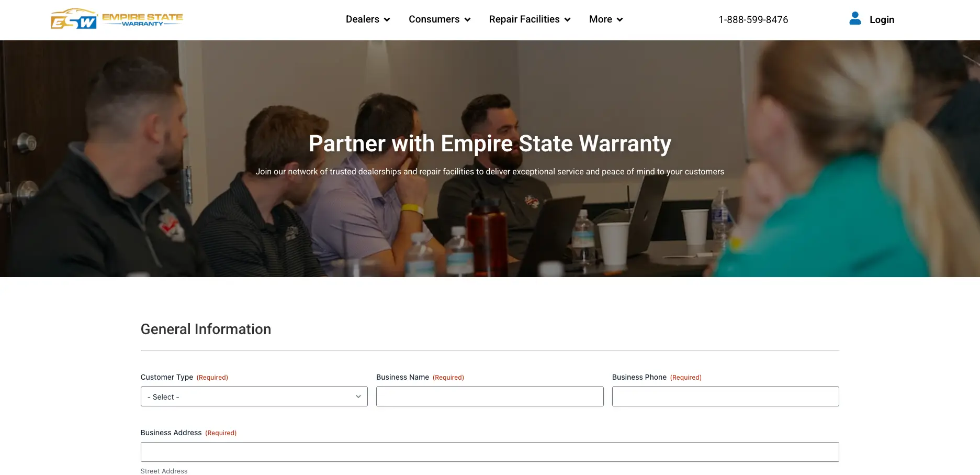Click the blue user profile icon
Viewport: 980px width, 475px height.
click(x=855, y=19)
